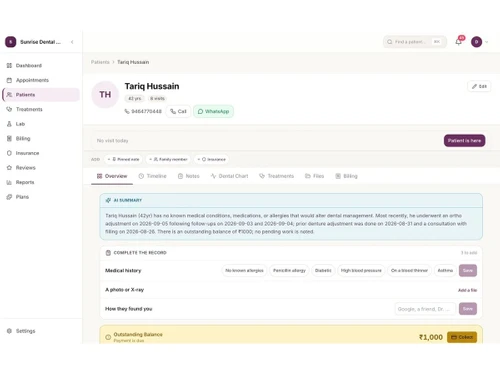Switch to the Timeline tab

tap(152, 176)
